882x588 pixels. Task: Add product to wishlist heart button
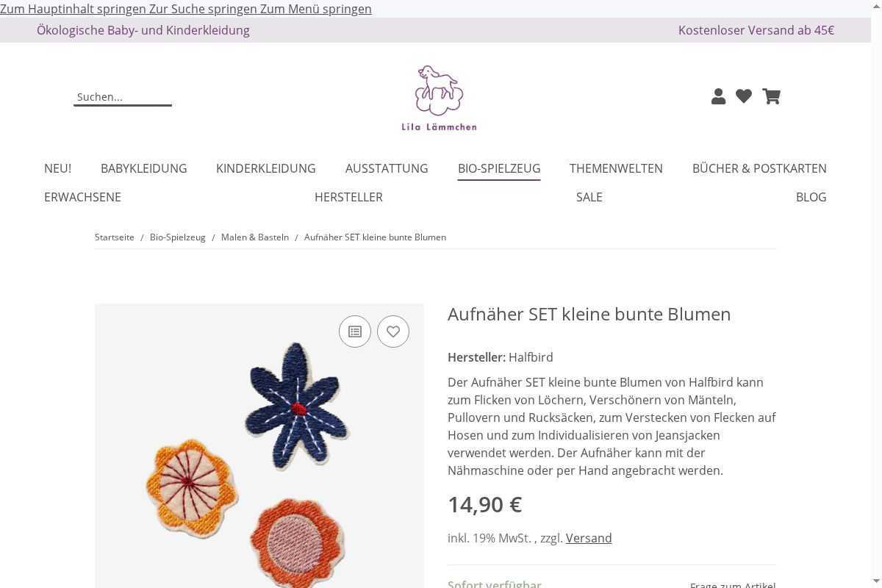point(393,331)
